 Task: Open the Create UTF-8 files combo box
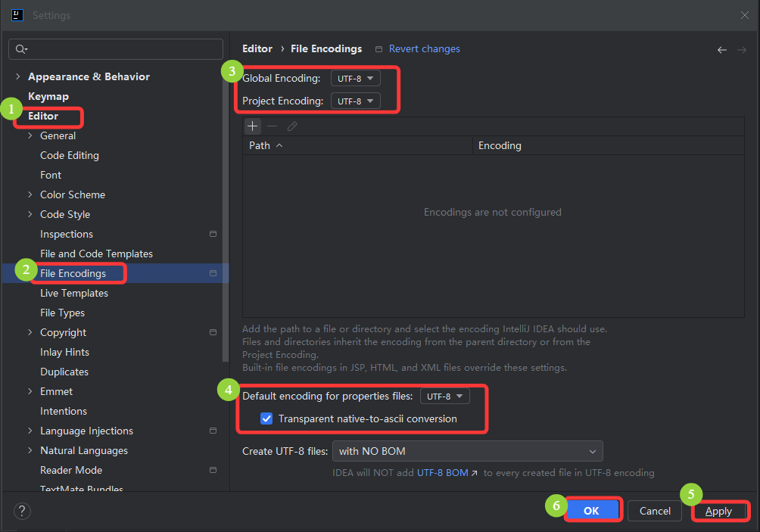468,451
